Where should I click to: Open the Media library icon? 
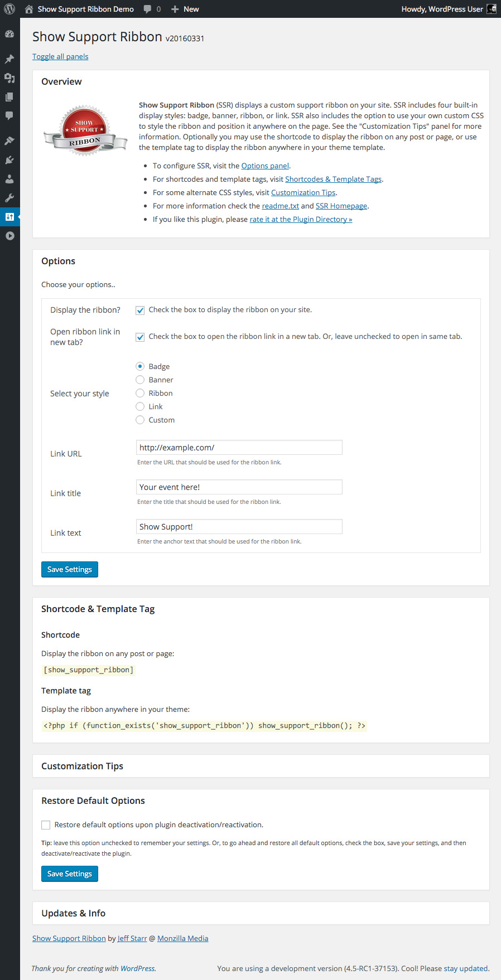click(x=9, y=78)
